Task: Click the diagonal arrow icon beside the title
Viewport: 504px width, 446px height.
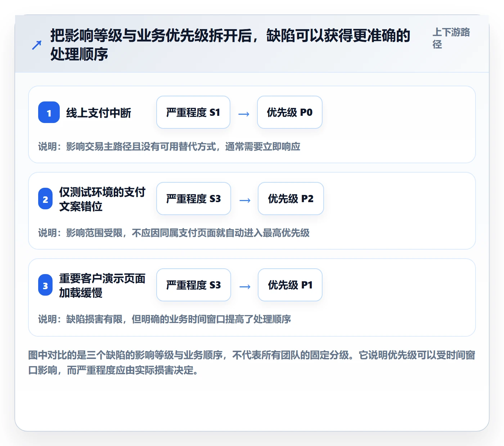Action: [x=37, y=45]
